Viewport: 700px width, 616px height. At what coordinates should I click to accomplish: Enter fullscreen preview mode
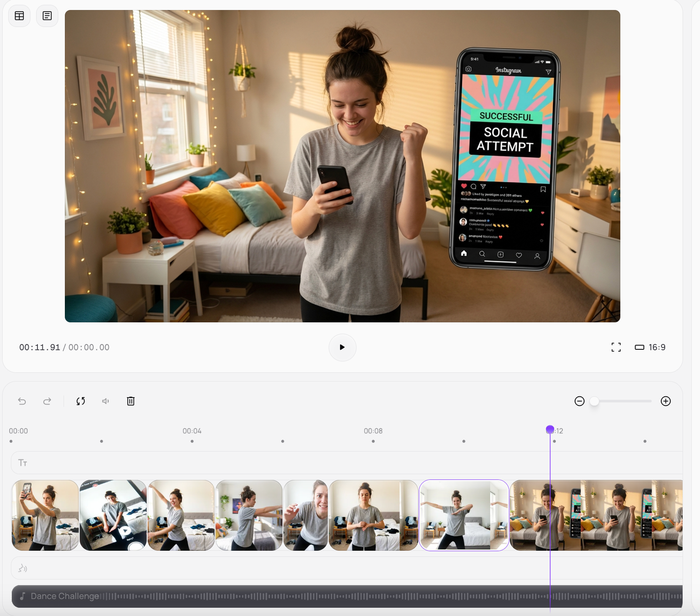616,347
